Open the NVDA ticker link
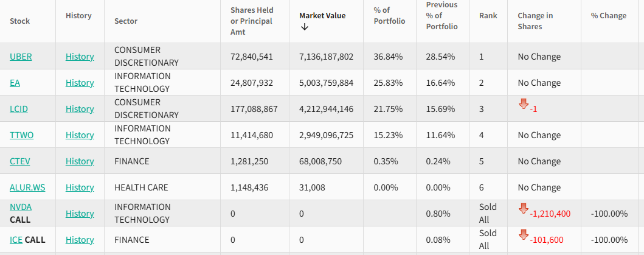 [21, 207]
